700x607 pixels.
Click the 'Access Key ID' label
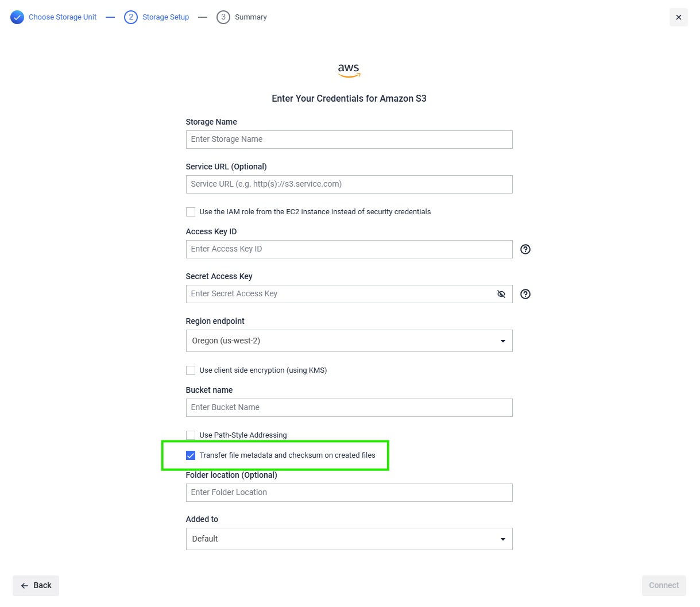point(211,231)
